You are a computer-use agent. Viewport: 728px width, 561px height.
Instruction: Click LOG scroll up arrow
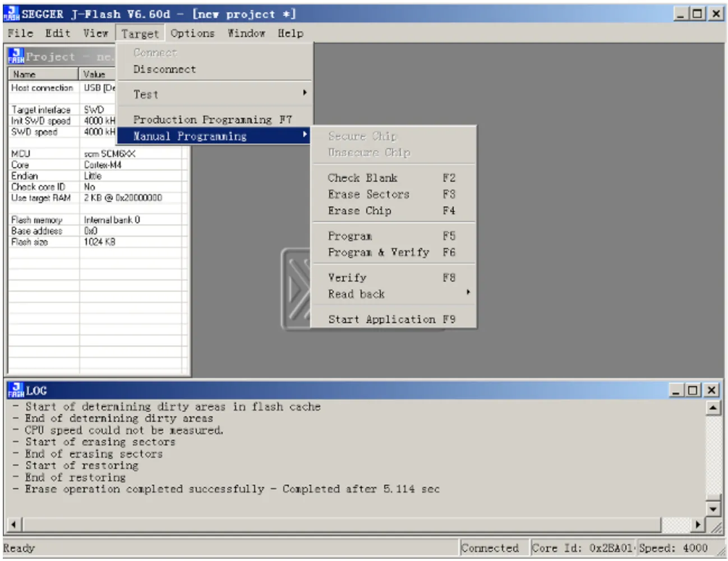click(x=713, y=408)
